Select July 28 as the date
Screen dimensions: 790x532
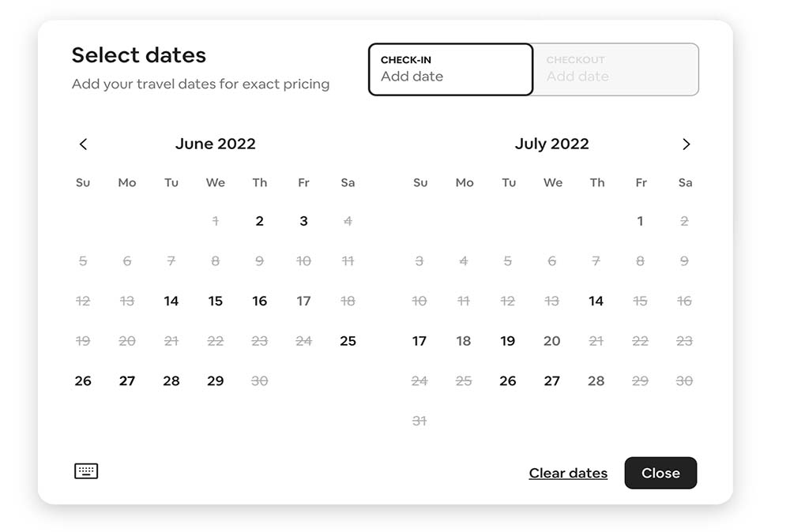(x=596, y=381)
